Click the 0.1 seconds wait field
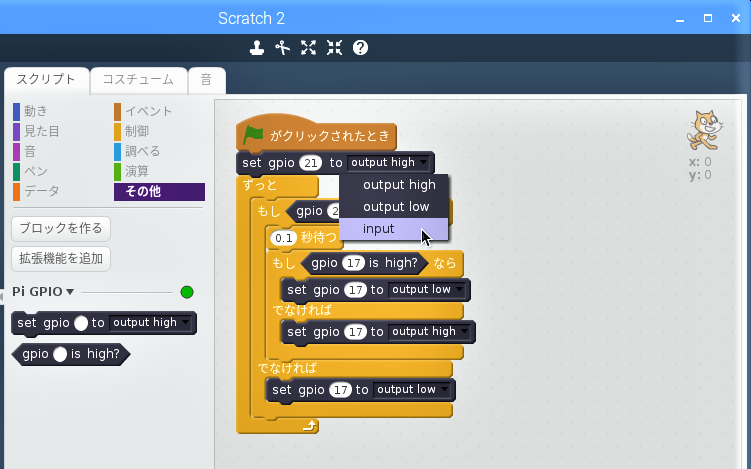The height and width of the screenshot is (469, 751). [x=284, y=238]
